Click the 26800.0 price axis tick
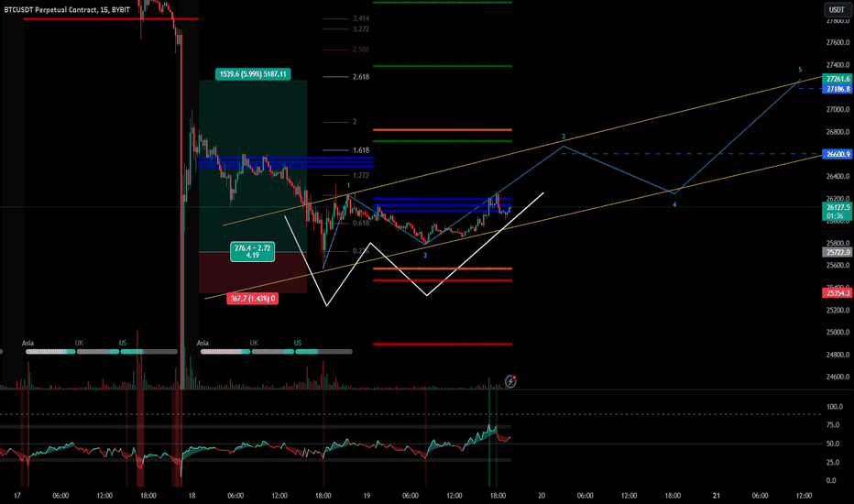 click(838, 132)
